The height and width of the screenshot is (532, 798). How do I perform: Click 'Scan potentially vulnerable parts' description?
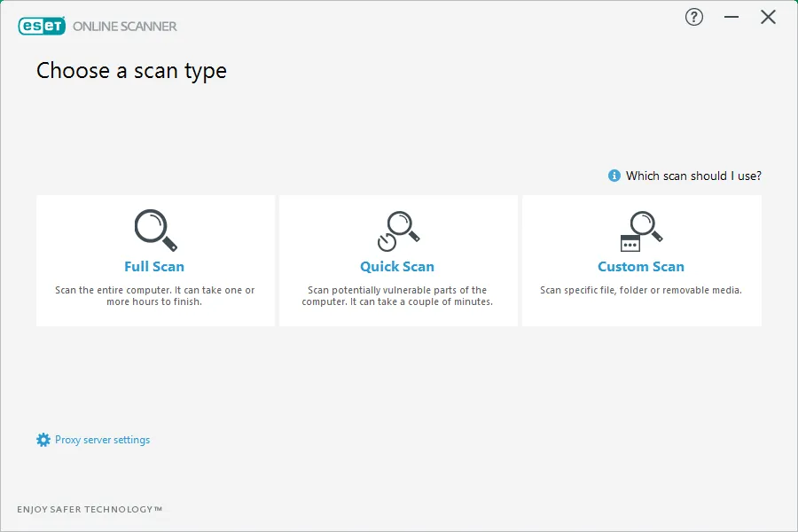coord(397,296)
